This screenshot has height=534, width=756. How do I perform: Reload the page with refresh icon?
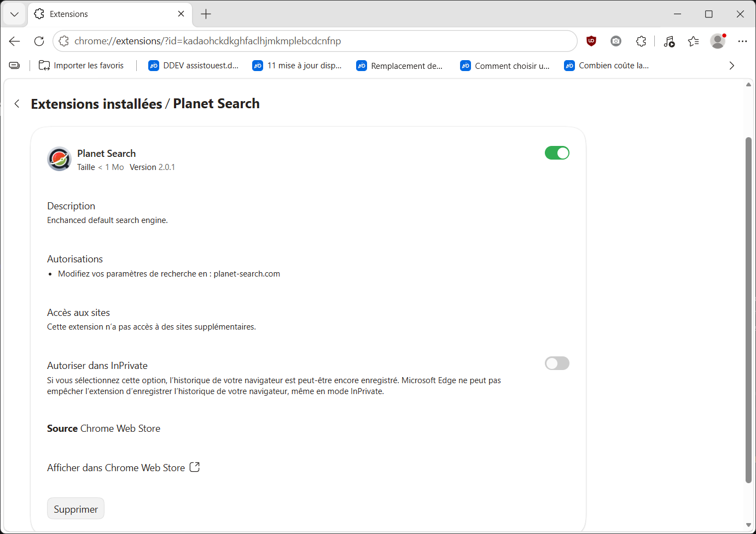point(39,41)
